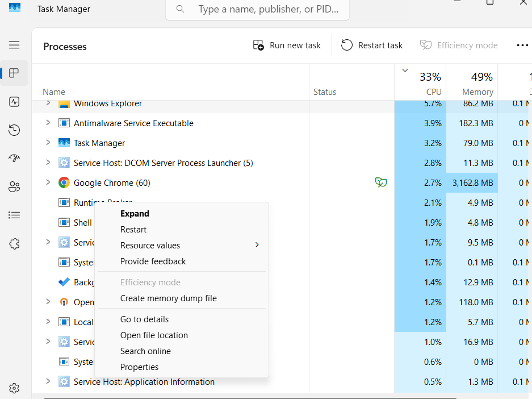The width and height of the screenshot is (532, 399).
Task: Choose Create memory dump file
Action: [x=169, y=298]
